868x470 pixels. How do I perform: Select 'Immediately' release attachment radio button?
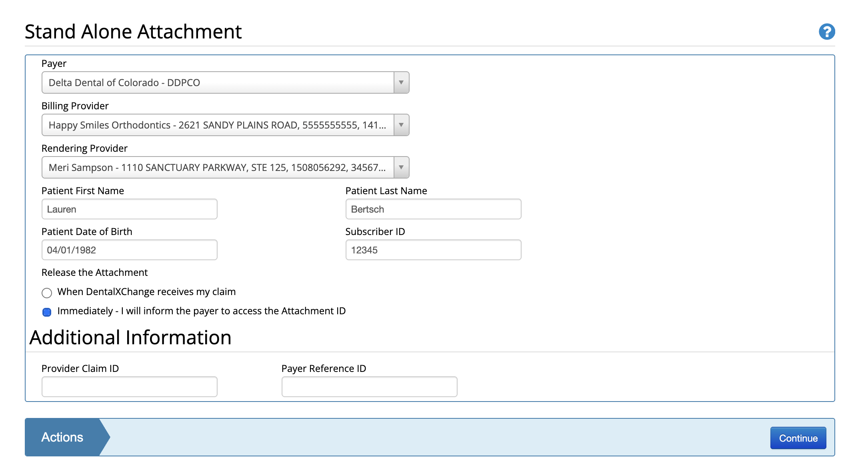(47, 312)
